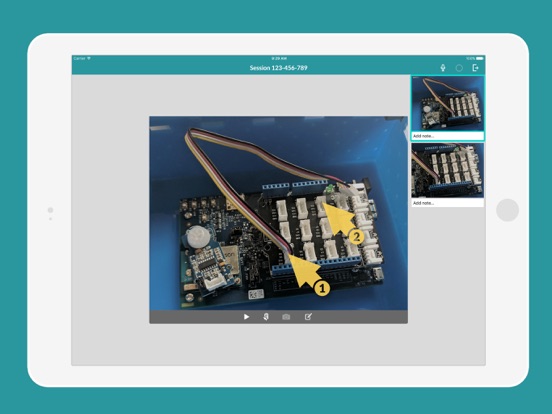Click Add note field under second thumbnail
The height and width of the screenshot is (414, 552).
coord(448,203)
